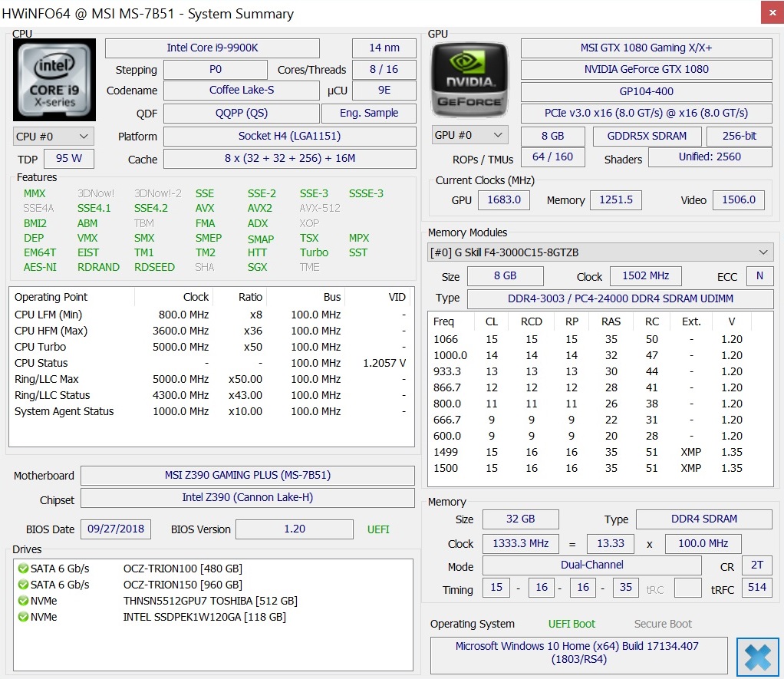Click the Cache 8 x (32 + 32 + 256) + 16M field

click(x=290, y=159)
